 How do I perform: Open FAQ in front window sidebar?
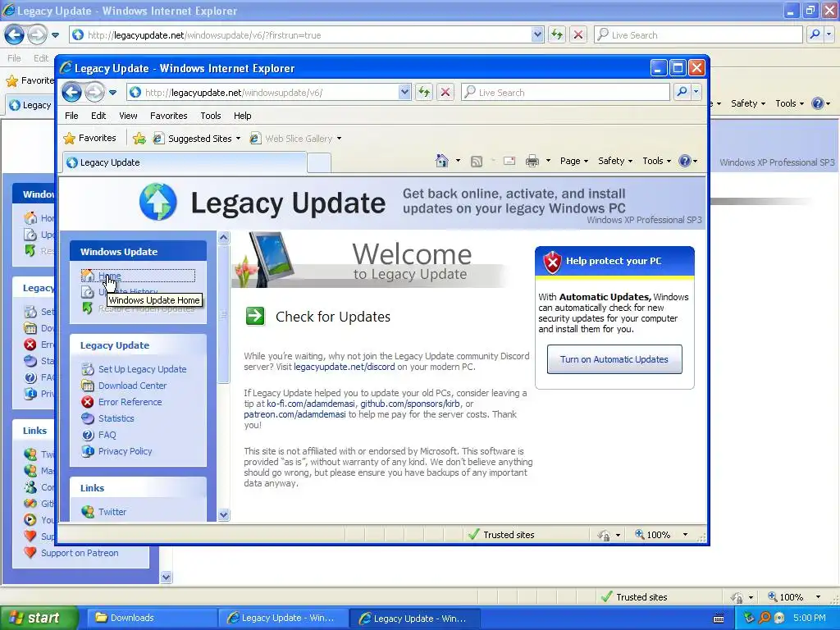click(107, 435)
